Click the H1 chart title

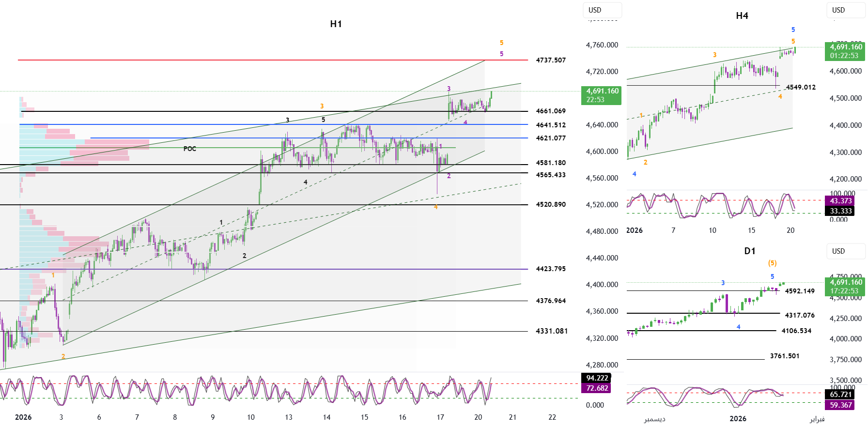pos(336,24)
